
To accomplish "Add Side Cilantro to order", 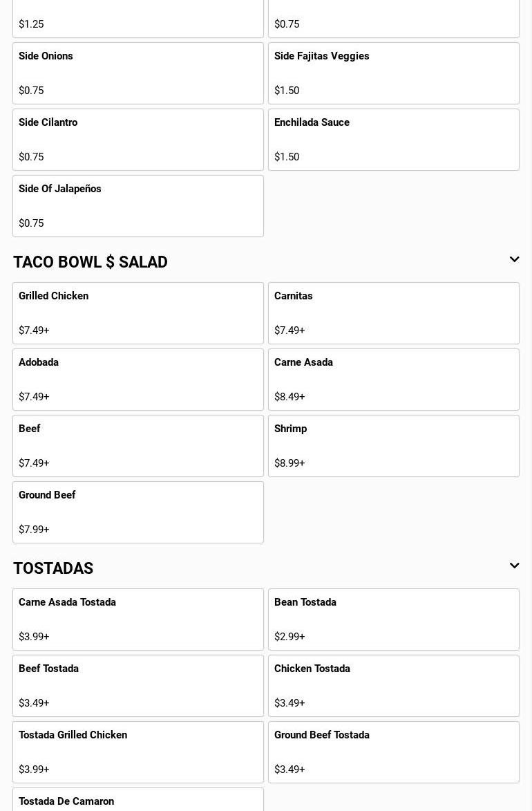I will (x=138, y=140).
